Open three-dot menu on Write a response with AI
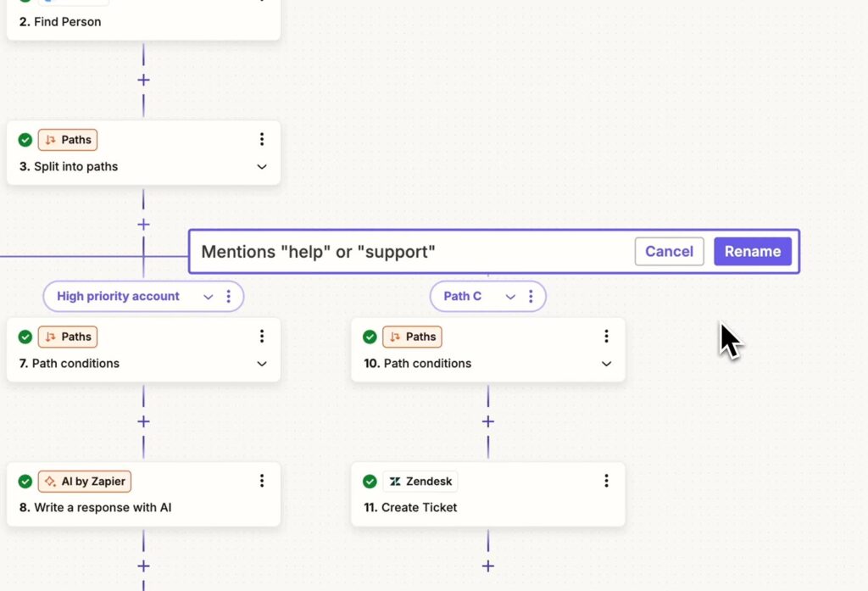This screenshot has width=868, height=591. 262,481
